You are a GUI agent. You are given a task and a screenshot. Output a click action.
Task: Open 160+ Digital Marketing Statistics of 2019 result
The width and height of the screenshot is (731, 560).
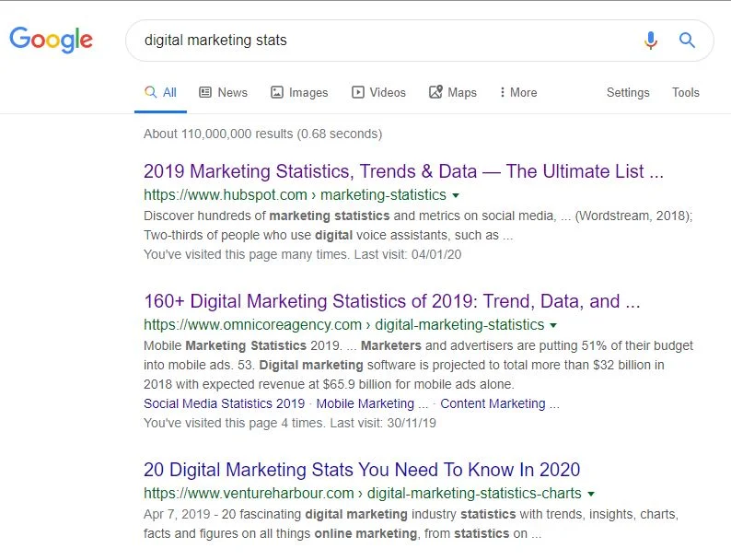click(391, 301)
